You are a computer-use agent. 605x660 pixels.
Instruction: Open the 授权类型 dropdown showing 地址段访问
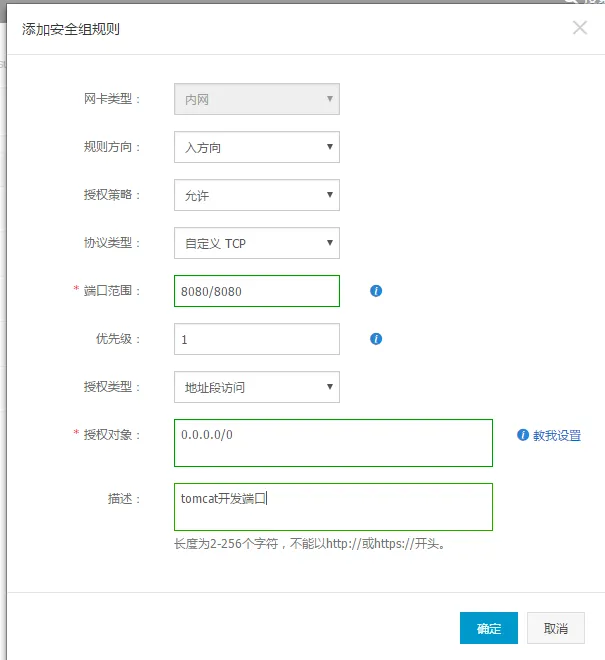tap(257, 387)
